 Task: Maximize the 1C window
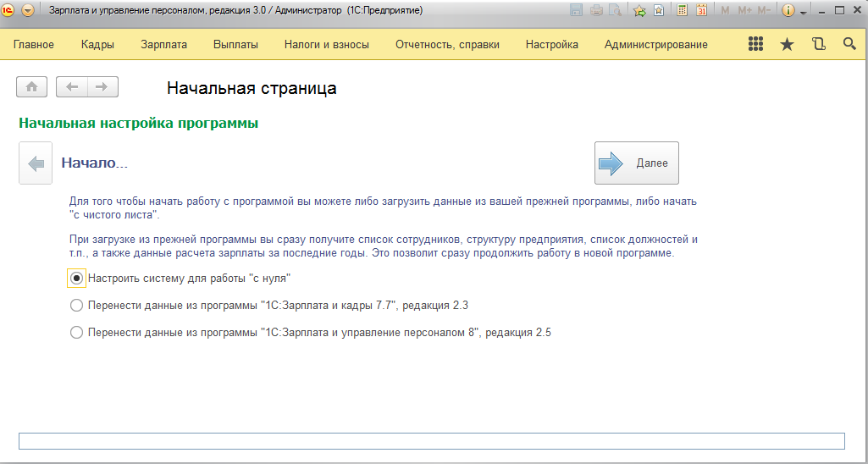click(x=839, y=10)
